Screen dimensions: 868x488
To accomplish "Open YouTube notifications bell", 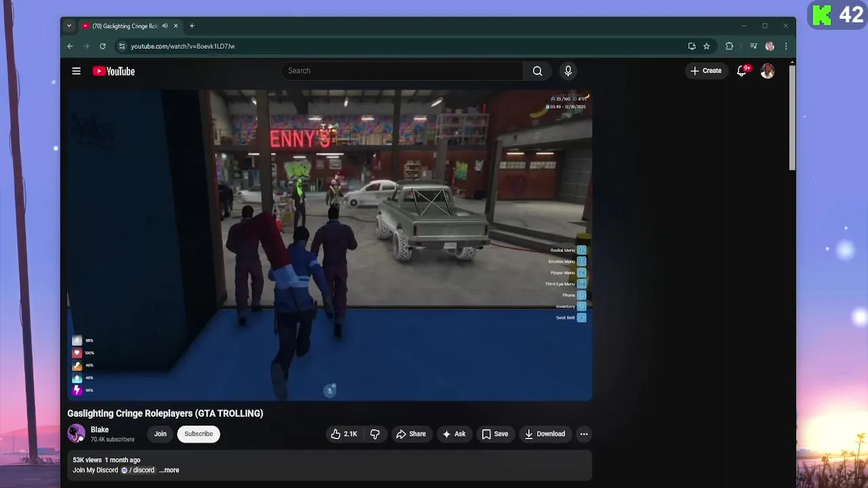I will click(x=742, y=71).
